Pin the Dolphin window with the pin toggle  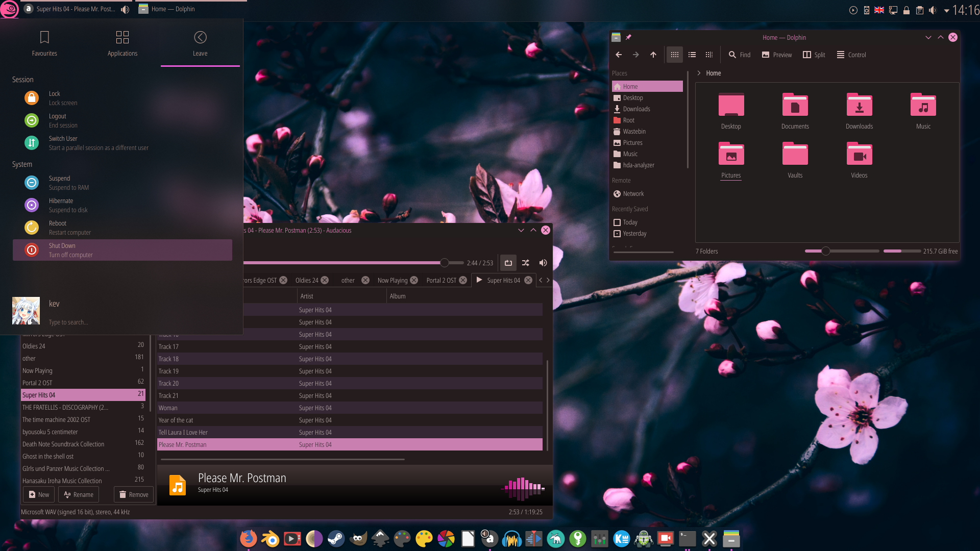[x=629, y=37]
